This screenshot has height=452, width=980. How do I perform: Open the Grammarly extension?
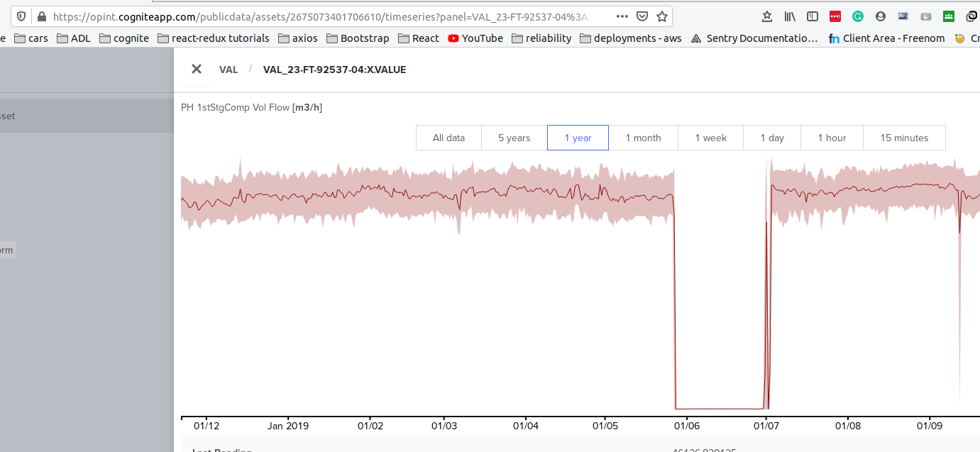(x=857, y=16)
